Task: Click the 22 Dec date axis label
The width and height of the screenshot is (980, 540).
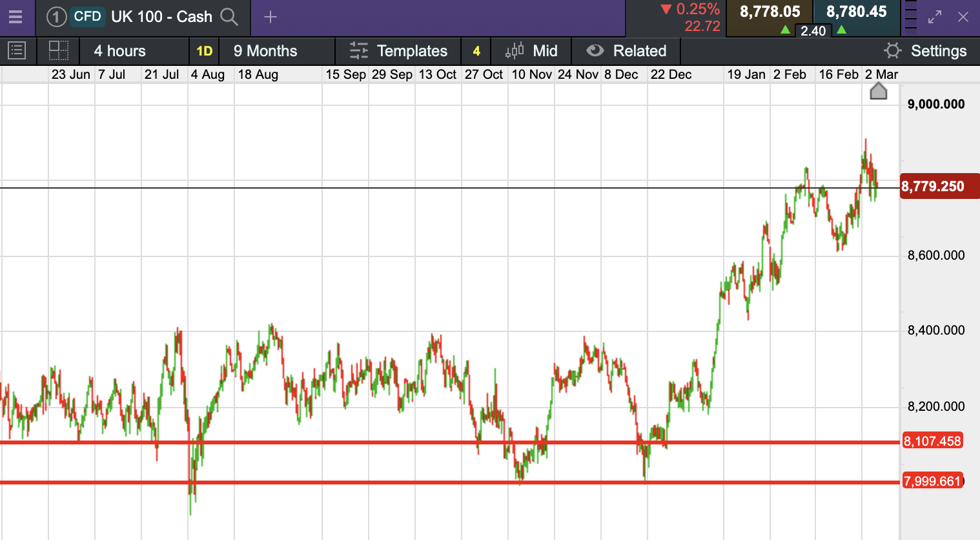Action: 671,74
